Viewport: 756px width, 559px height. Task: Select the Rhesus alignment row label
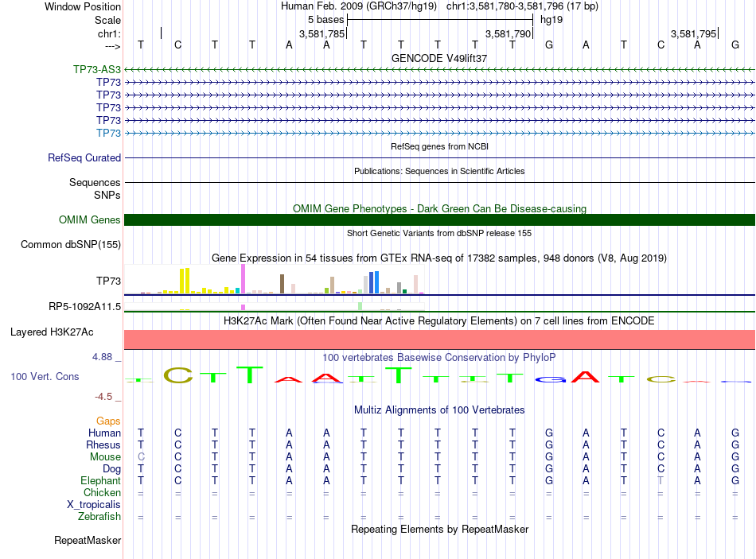[103, 444]
